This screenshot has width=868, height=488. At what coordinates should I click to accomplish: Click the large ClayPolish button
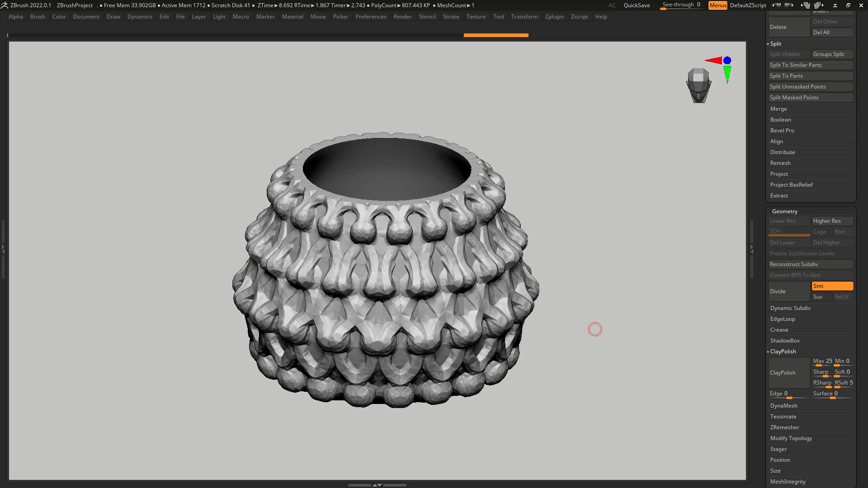[x=789, y=373]
